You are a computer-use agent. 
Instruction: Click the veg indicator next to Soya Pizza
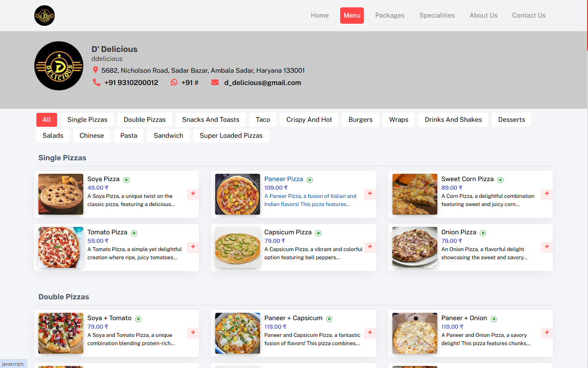pos(126,180)
